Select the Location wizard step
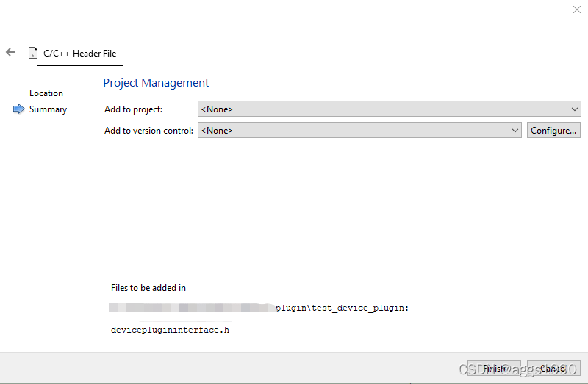 (x=46, y=93)
